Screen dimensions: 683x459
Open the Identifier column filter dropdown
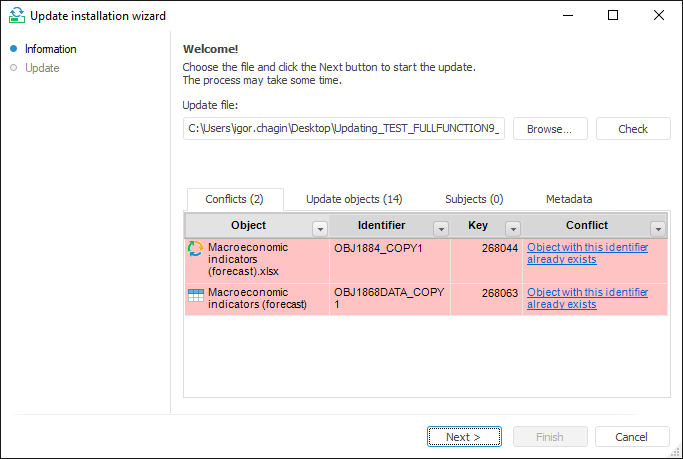pos(441,228)
